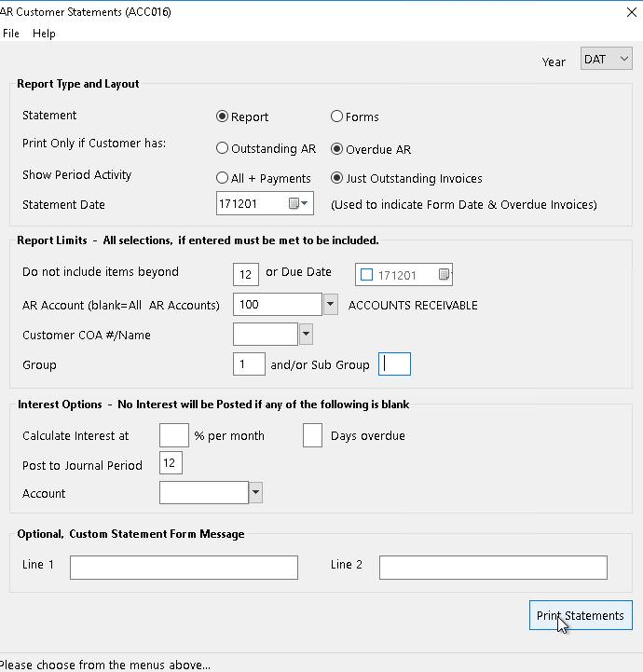Click the interest % per month field
Image resolution: width=643 pixels, height=672 pixels.
(174, 435)
